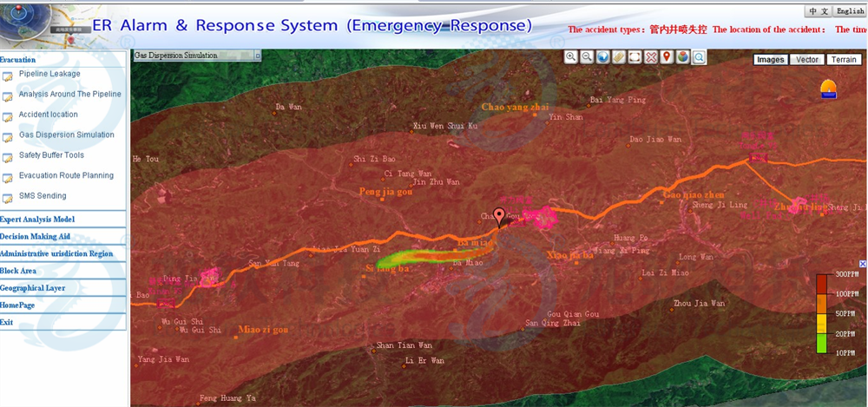The width and height of the screenshot is (868, 407).
Task: Switch basemap to Images
Action: point(770,60)
